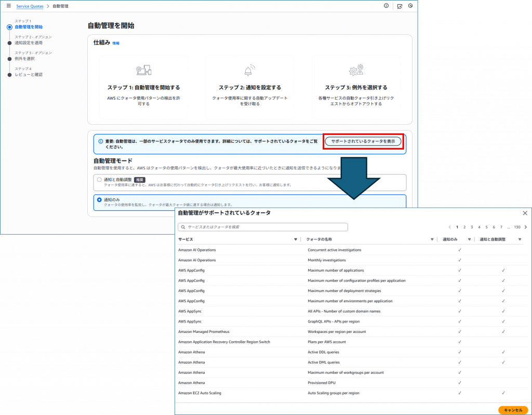Click the hexagon settings icon at top right
The height and width of the screenshot is (415, 532).
(x=410, y=6)
